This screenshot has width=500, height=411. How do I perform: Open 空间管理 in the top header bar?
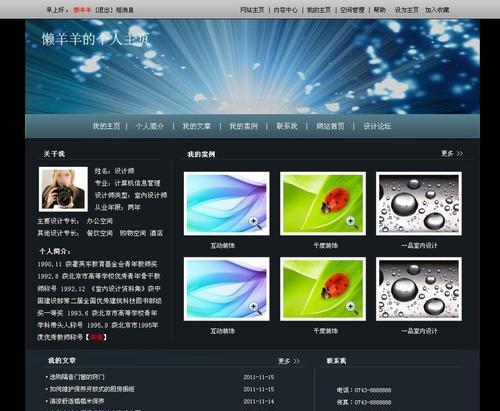tap(352, 10)
